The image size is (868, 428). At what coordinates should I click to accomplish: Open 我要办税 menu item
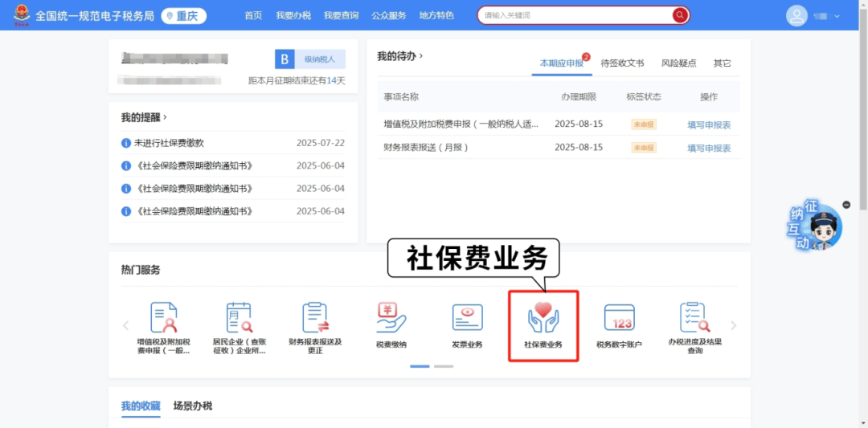point(293,15)
